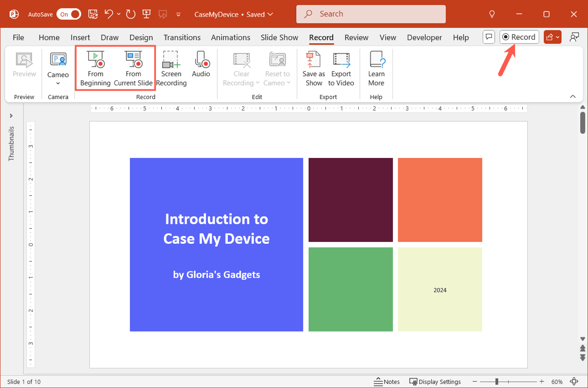Switch to the Insert tab
The image size is (588, 388).
[80, 37]
